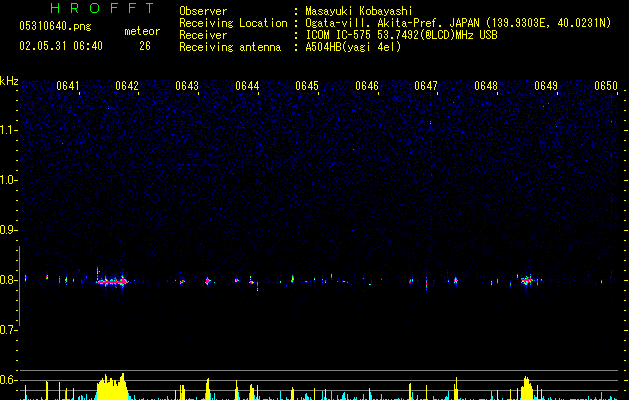This screenshot has width=629, height=400.
Task: Click the 0642 time marker
Action: [x=127, y=86]
